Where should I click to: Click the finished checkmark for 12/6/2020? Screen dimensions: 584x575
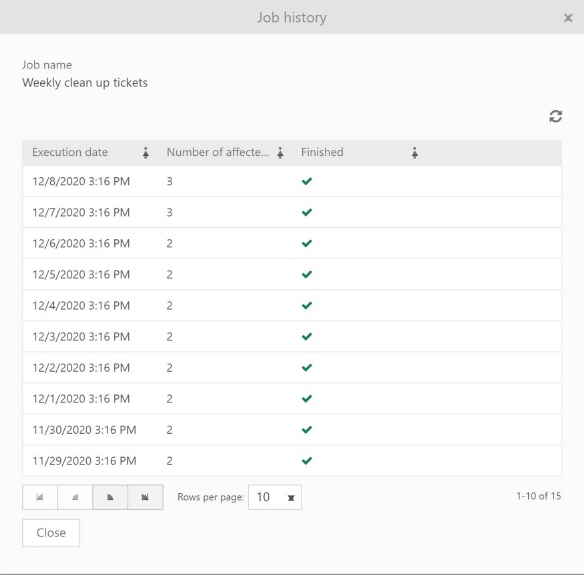(x=307, y=244)
